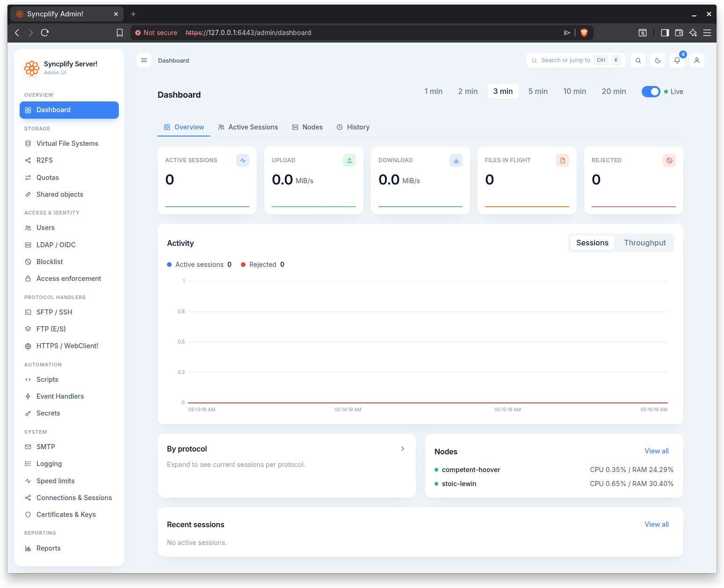Image resolution: width=724 pixels, height=588 pixels.
Task: Open FTP (E/S) protocol handler
Action: tap(69, 329)
